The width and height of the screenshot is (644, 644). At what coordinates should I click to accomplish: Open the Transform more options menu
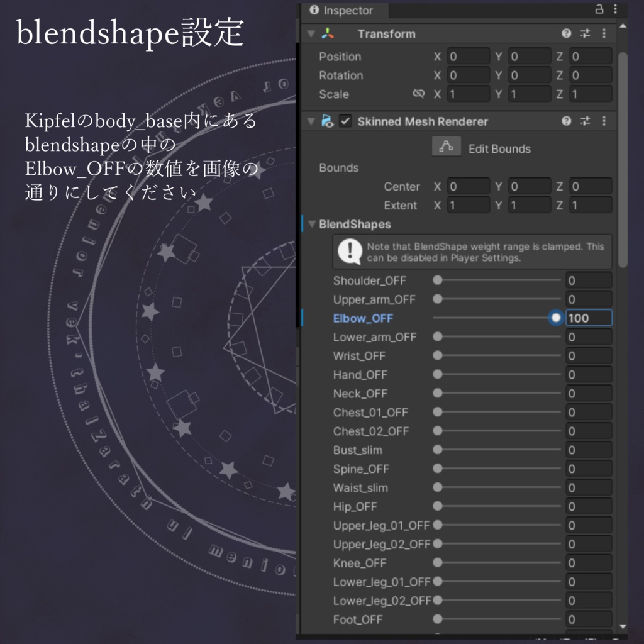tap(604, 33)
